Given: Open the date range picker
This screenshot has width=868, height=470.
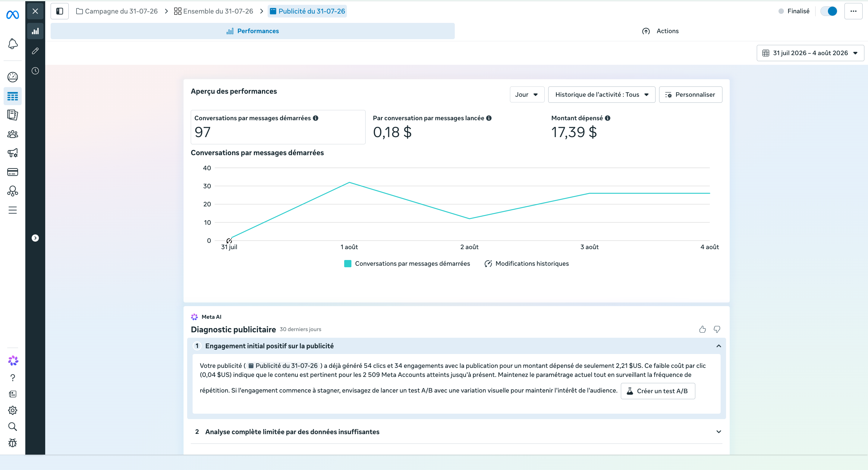Looking at the screenshot, I should 810,53.
